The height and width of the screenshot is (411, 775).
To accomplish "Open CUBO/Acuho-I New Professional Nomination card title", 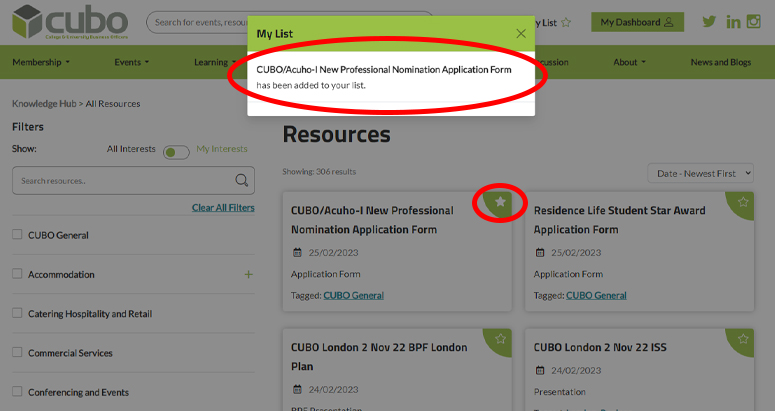I will [x=372, y=220].
